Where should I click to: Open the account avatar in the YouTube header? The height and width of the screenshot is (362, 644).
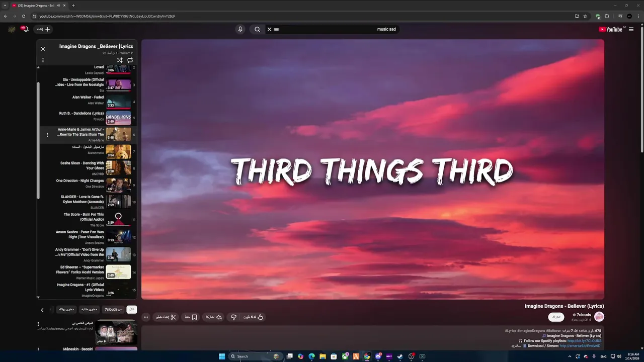12,29
